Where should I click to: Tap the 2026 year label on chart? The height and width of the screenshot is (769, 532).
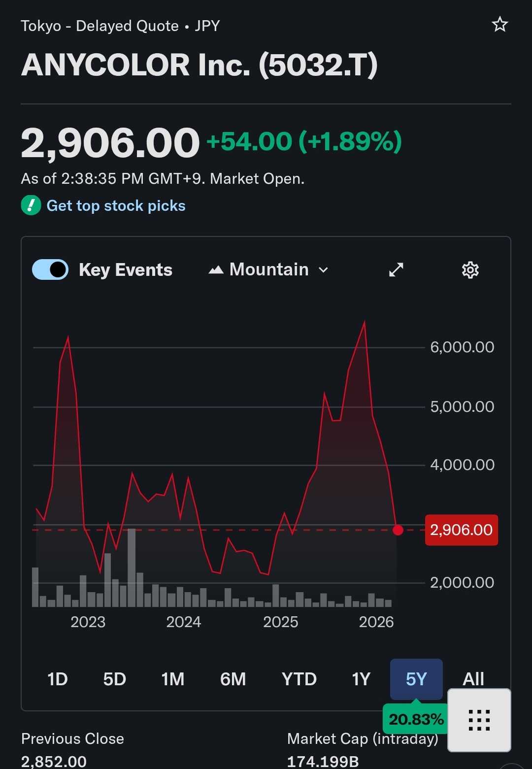(x=376, y=622)
